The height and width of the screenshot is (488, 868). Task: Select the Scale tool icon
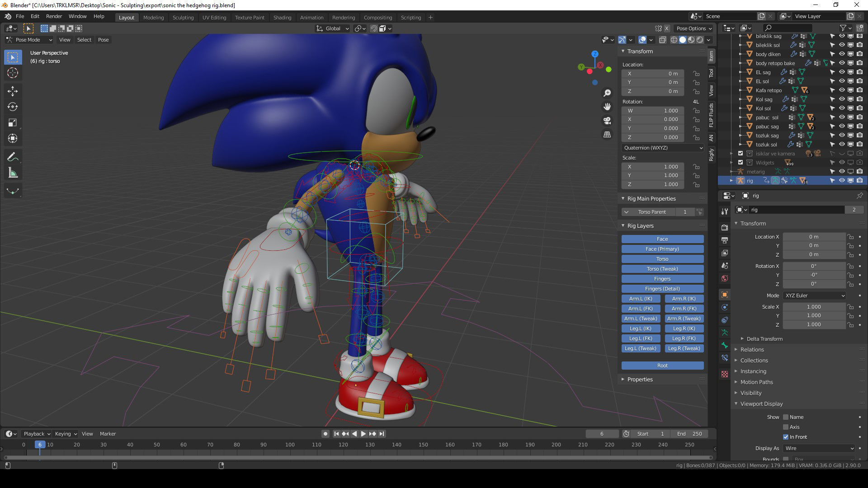click(12, 123)
